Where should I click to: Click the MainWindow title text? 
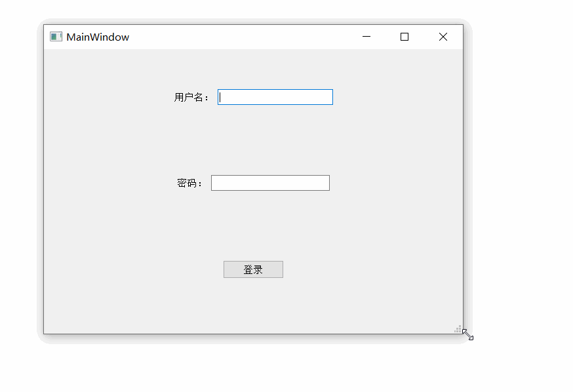pyautogui.click(x=96, y=37)
